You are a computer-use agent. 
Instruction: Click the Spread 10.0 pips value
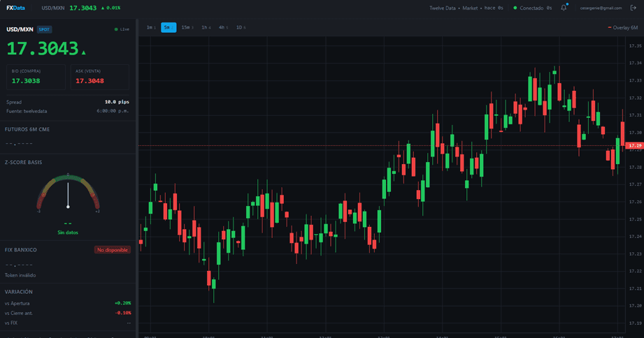pos(117,102)
